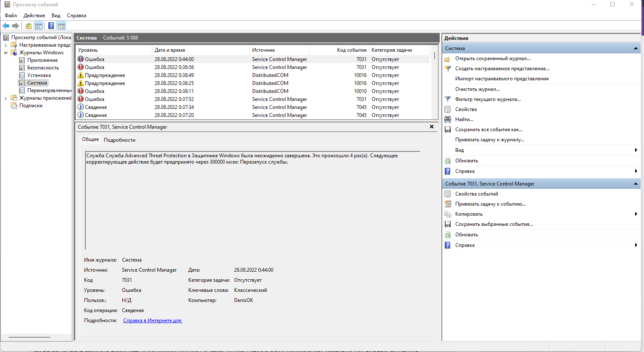Screen dimensions: 644x352
Task: Click the Найти binoculars icon
Action: click(x=448, y=119)
